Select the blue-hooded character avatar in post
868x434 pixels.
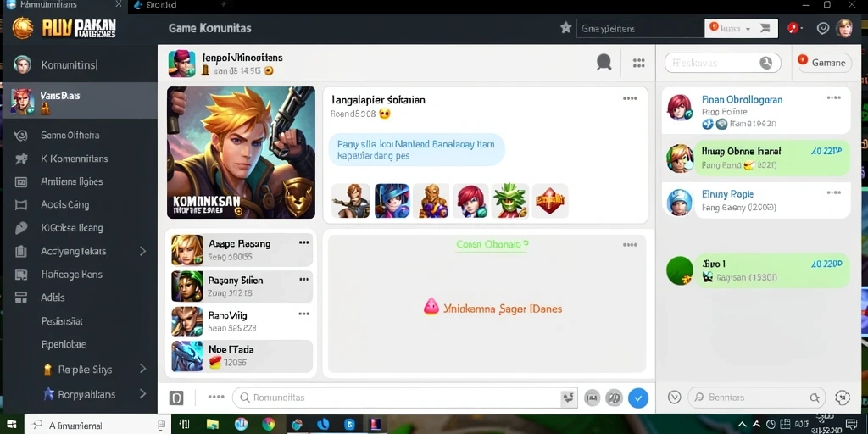(392, 200)
